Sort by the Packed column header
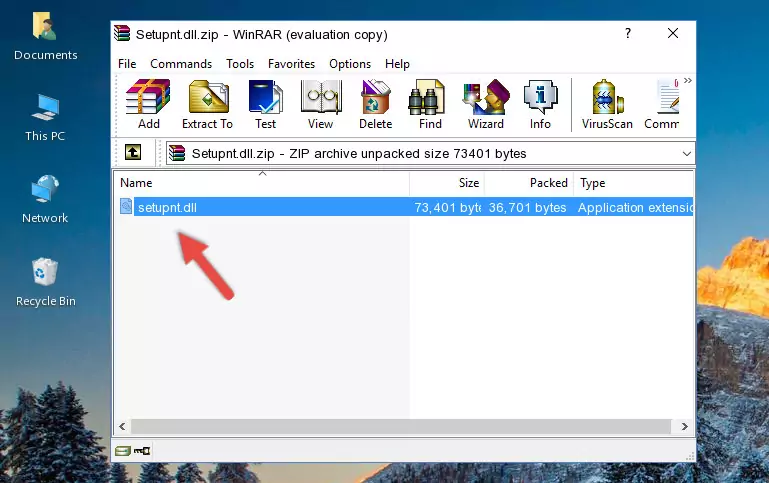Screen dimensions: 769x483 (x=529, y=183)
